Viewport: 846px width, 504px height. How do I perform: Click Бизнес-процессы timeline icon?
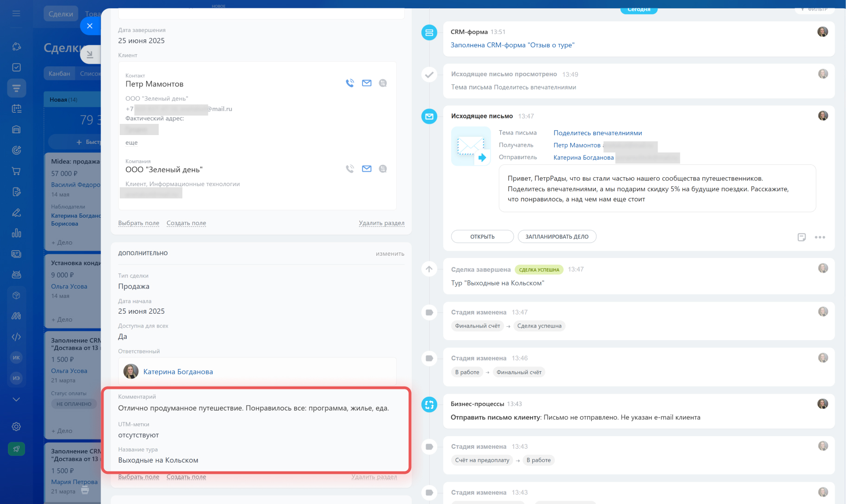tap(429, 404)
